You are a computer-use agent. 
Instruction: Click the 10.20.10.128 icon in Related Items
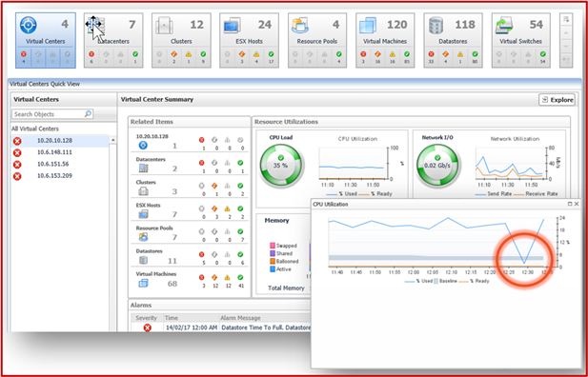(x=143, y=146)
